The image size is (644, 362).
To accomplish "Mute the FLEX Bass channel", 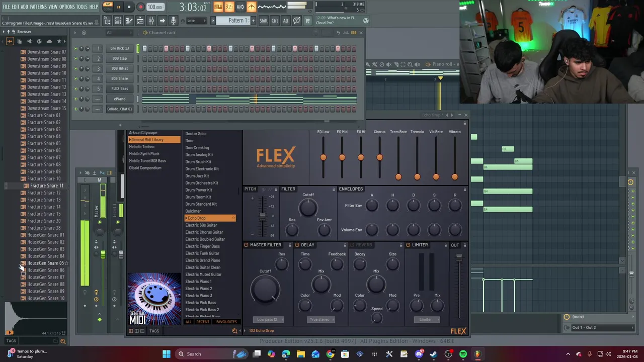I will click(x=76, y=89).
